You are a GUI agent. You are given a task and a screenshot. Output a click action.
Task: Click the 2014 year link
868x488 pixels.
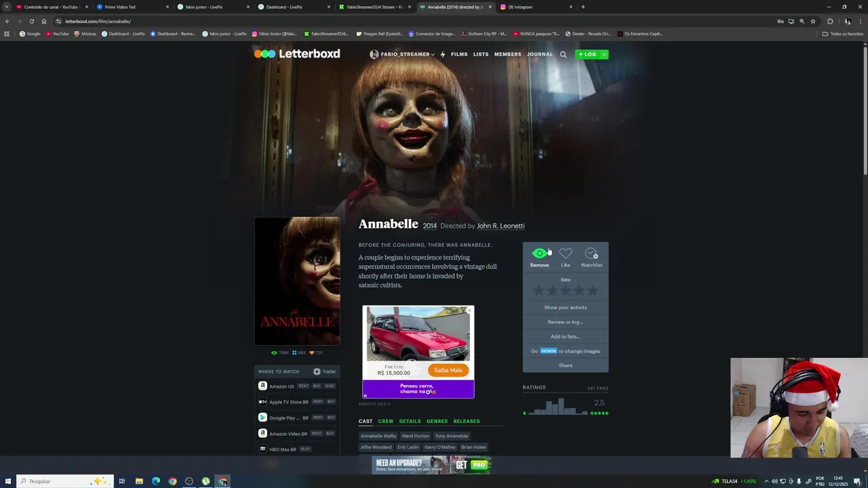(x=430, y=226)
